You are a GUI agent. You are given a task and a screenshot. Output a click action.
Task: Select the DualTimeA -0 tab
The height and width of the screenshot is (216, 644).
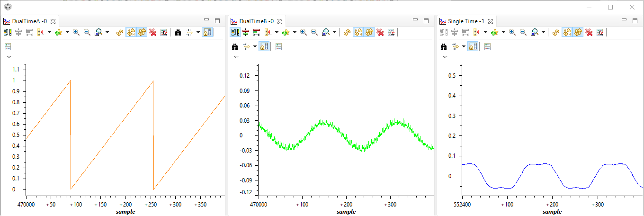[29, 21]
